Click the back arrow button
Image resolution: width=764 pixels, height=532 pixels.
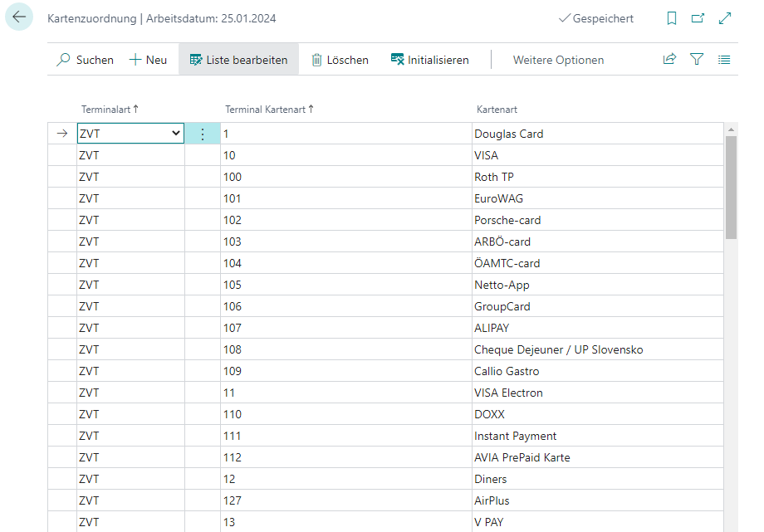(x=19, y=17)
